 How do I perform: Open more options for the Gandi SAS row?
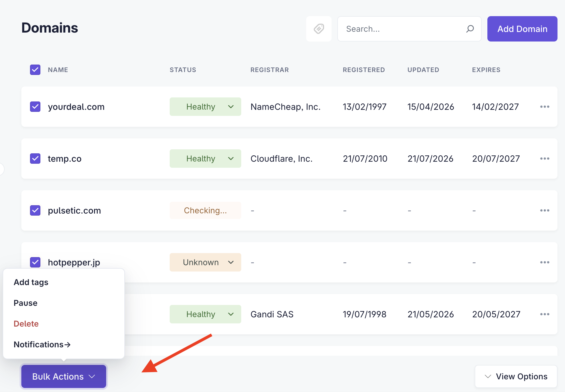pyautogui.click(x=545, y=314)
